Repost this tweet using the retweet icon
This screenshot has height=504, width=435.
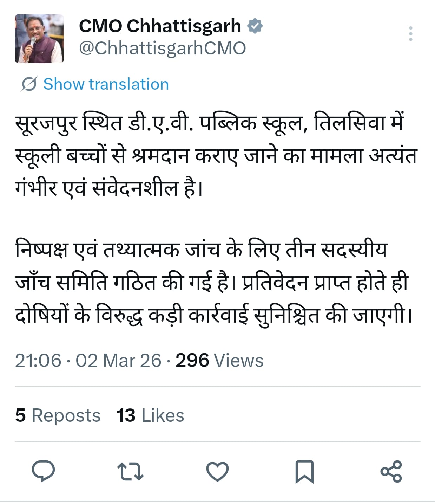tap(130, 471)
